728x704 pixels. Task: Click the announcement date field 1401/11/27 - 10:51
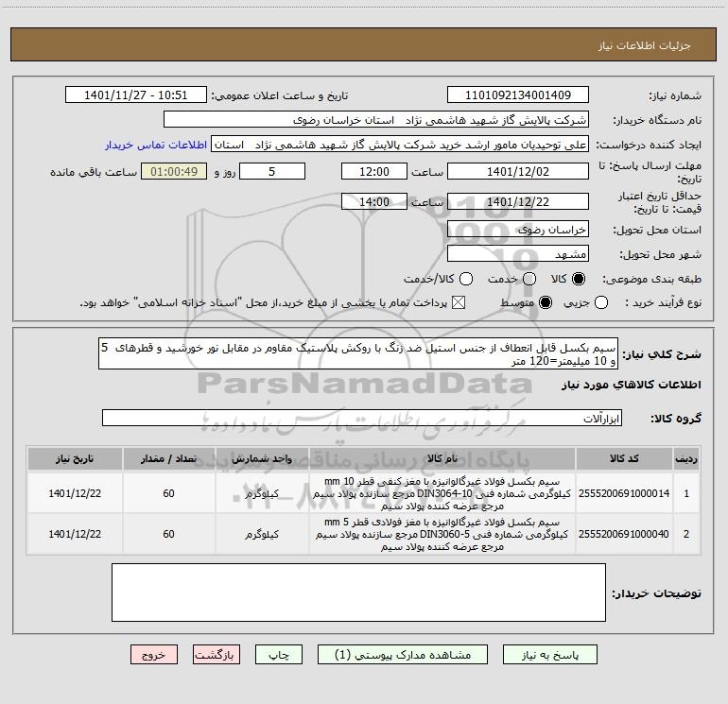click(135, 95)
